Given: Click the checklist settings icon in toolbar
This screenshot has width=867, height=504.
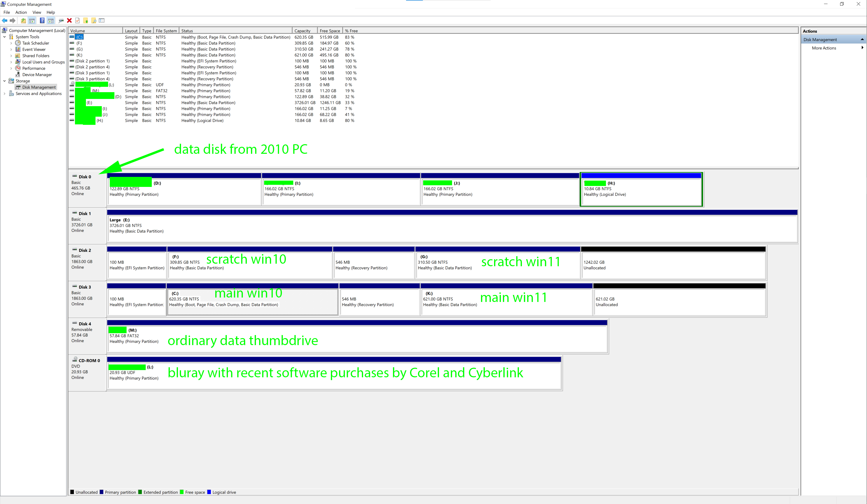Looking at the screenshot, I should pyautogui.click(x=102, y=21).
